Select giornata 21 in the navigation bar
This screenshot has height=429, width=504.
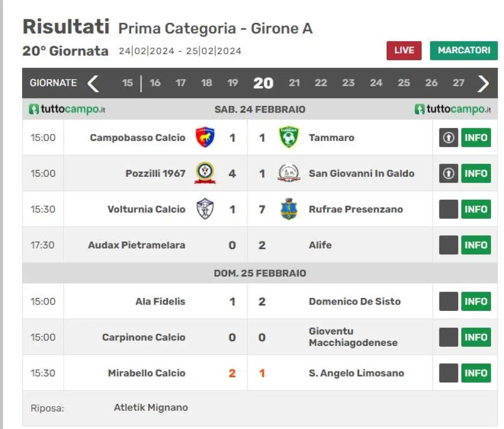point(294,83)
